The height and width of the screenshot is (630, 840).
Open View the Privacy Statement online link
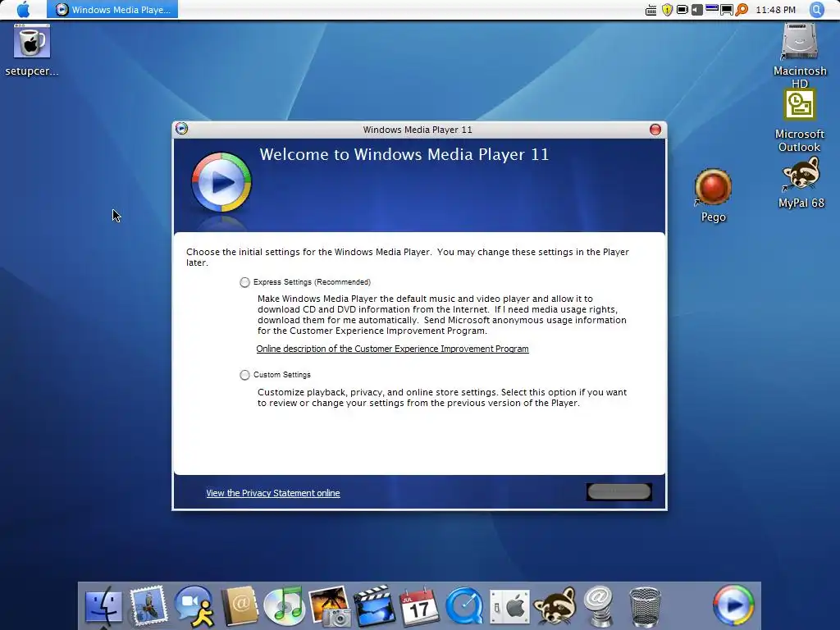272,493
